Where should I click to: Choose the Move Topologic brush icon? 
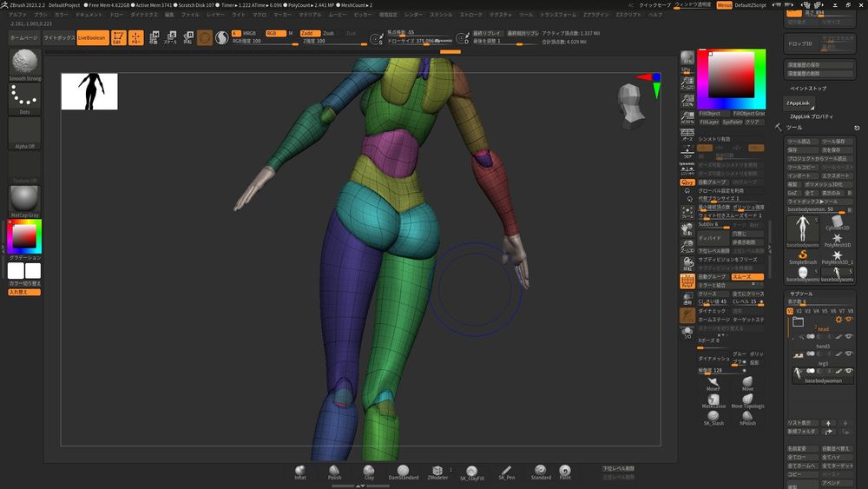pos(747,401)
